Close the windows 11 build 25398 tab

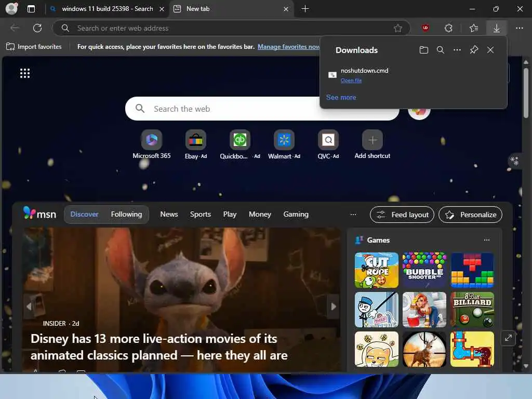(x=162, y=9)
